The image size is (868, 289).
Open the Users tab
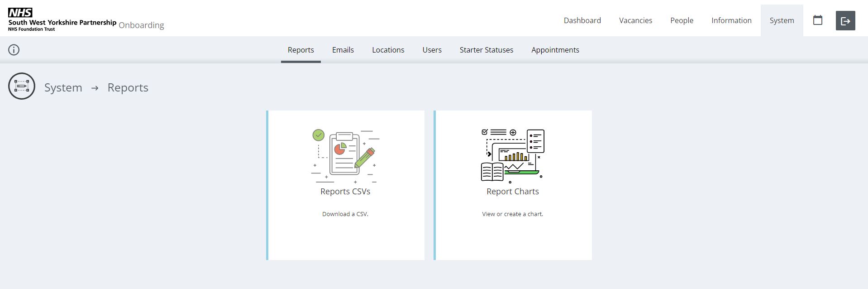point(432,50)
